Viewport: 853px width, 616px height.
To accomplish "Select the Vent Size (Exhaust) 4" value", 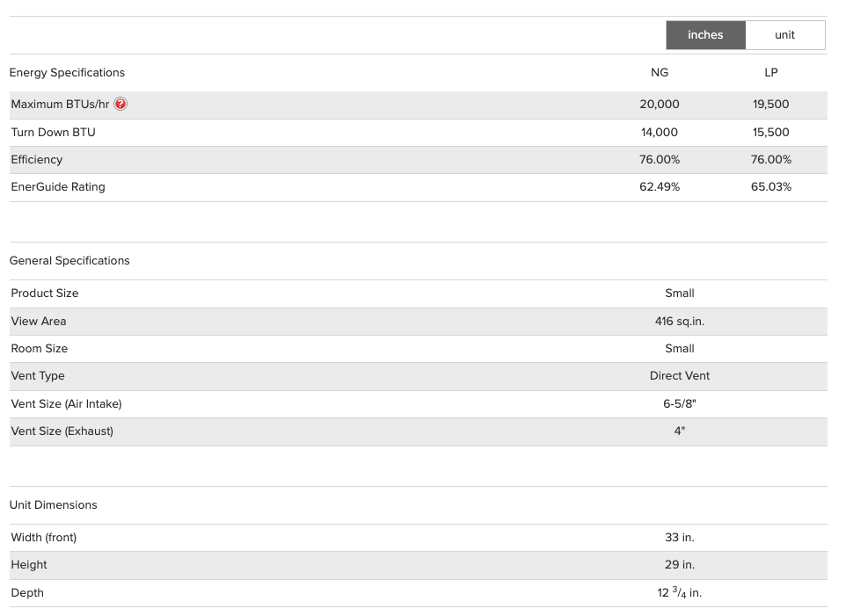I will pos(680,431).
